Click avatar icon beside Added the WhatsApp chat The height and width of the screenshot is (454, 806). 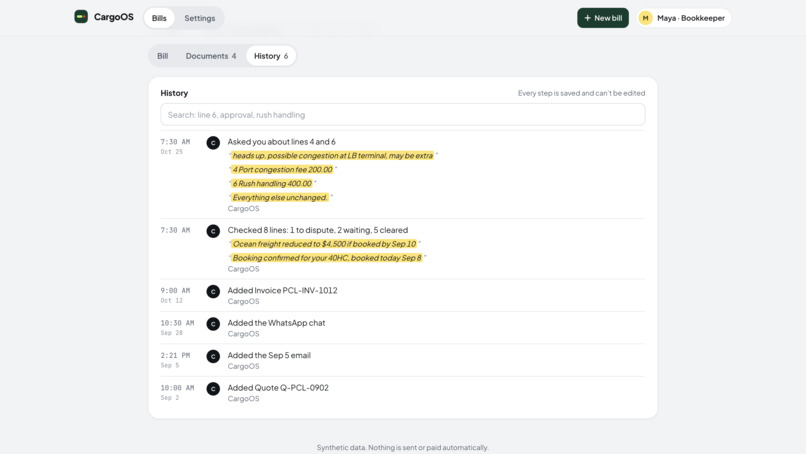pos(213,324)
